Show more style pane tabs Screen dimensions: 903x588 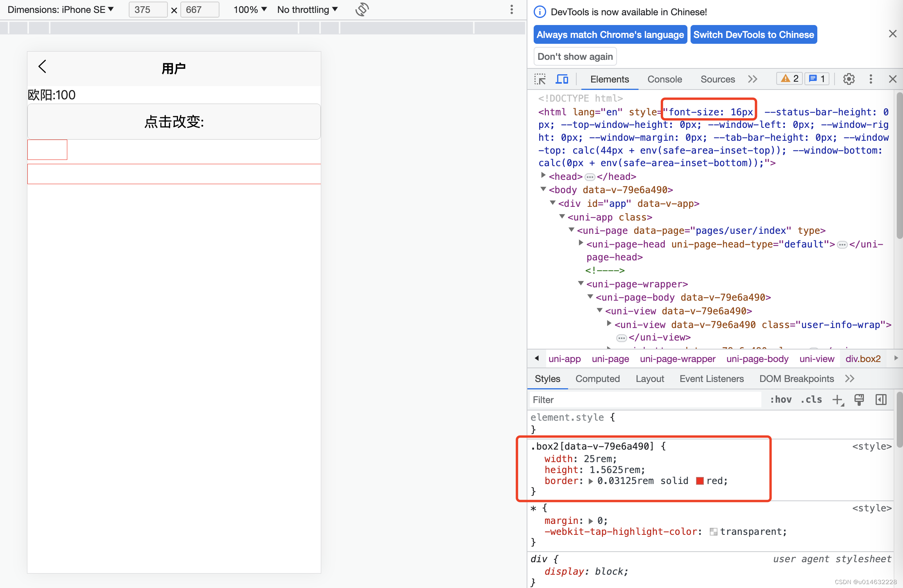click(850, 379)
